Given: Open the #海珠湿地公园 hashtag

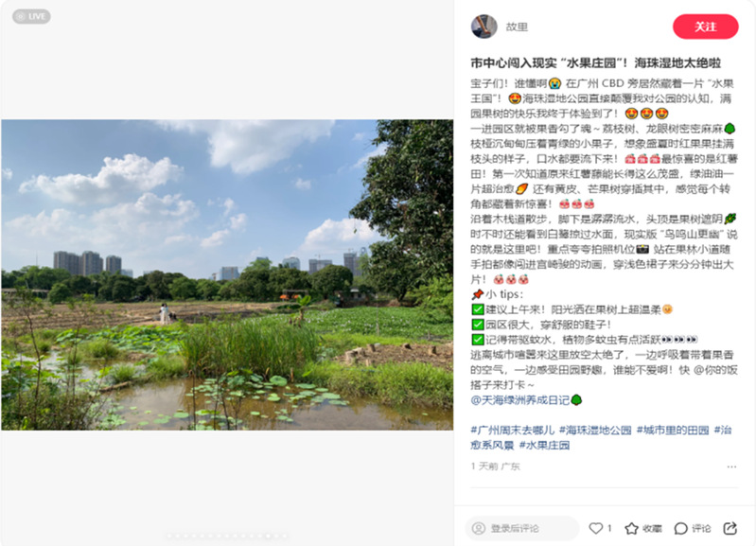Looking at the screenshot, I should [595, 430].
